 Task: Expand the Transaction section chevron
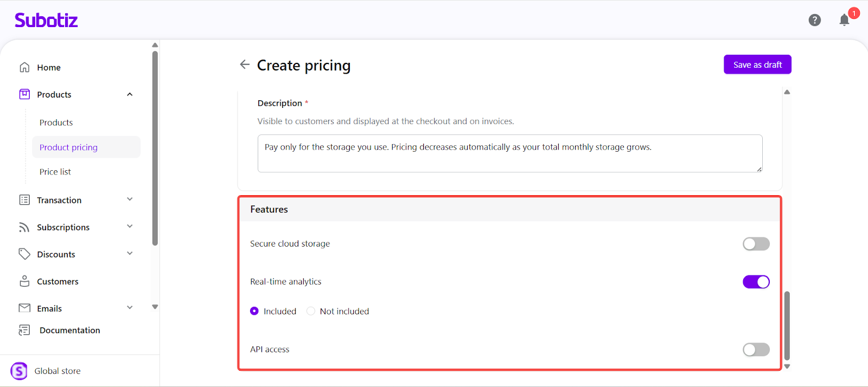click(130, 199)
